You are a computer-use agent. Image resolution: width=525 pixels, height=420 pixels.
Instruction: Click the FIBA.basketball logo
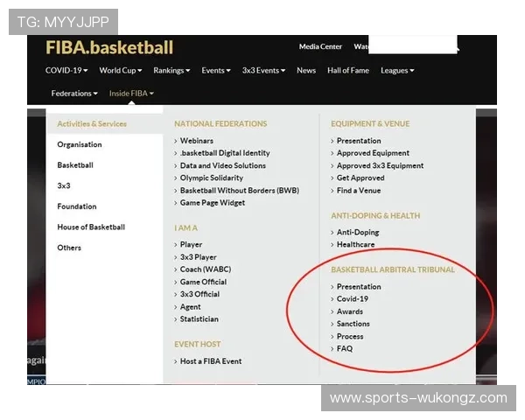[x=109, y=47]
